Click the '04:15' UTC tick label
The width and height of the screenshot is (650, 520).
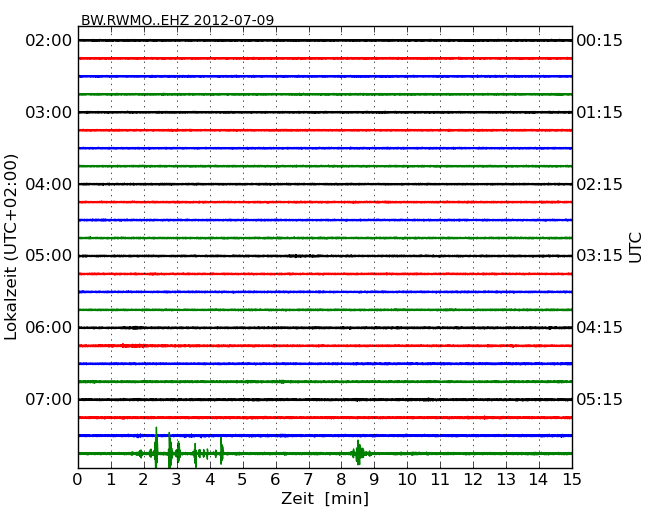[599, 328]
